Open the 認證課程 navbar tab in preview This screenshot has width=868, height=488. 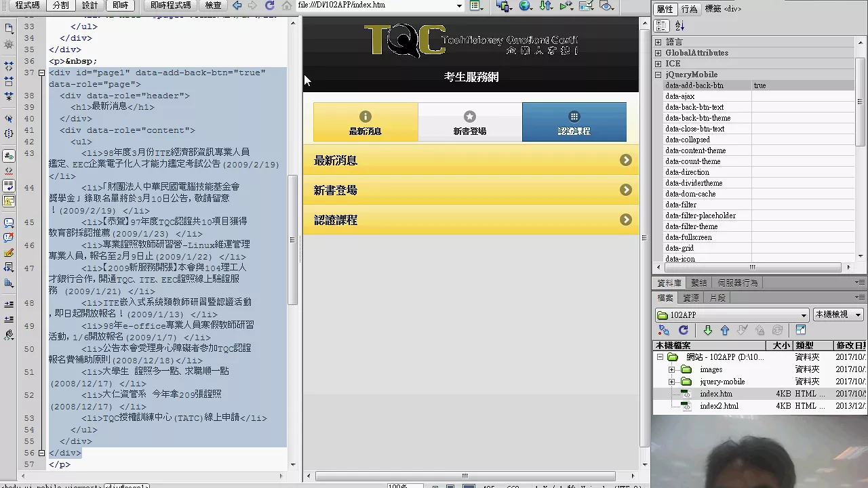pos(574,122)
